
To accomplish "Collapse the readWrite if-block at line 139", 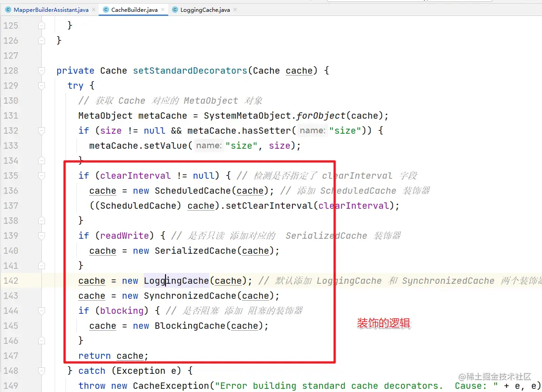I will (x=41, y=236).
